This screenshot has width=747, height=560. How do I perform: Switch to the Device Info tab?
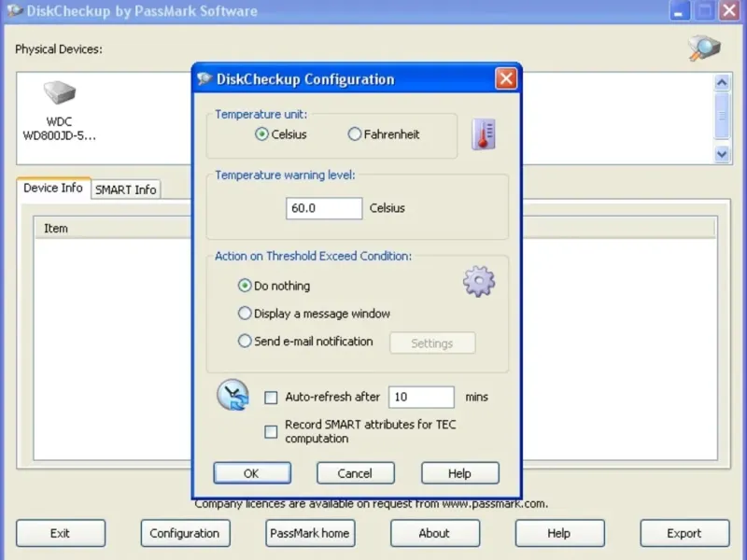[x=53, y=189]
